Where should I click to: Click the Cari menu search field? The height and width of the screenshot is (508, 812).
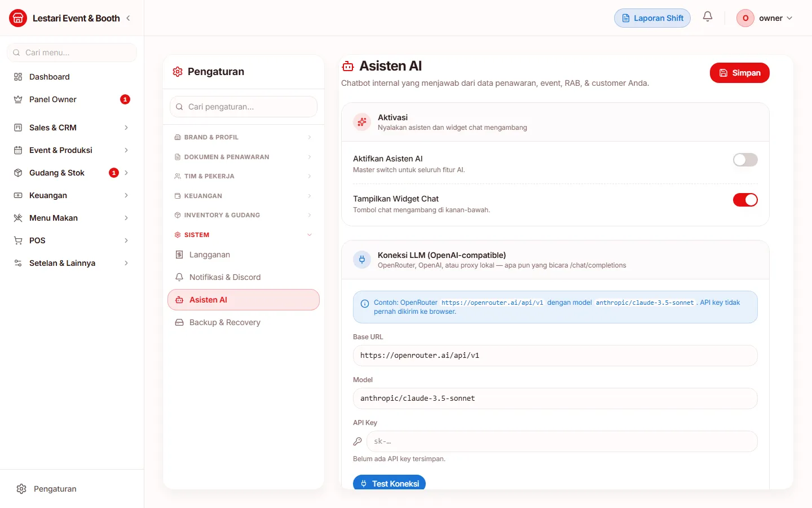point(72,52)
